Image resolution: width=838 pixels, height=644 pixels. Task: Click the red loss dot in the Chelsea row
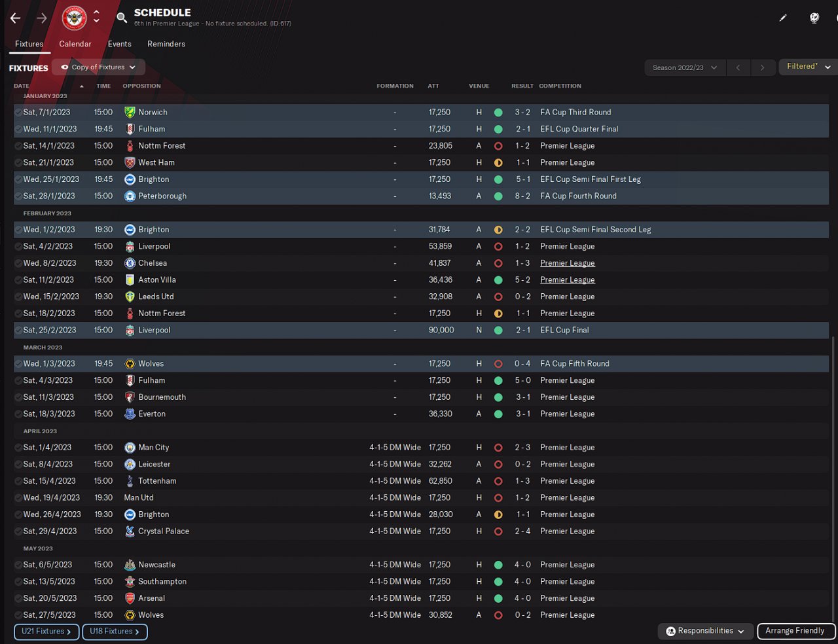[498, 263]
